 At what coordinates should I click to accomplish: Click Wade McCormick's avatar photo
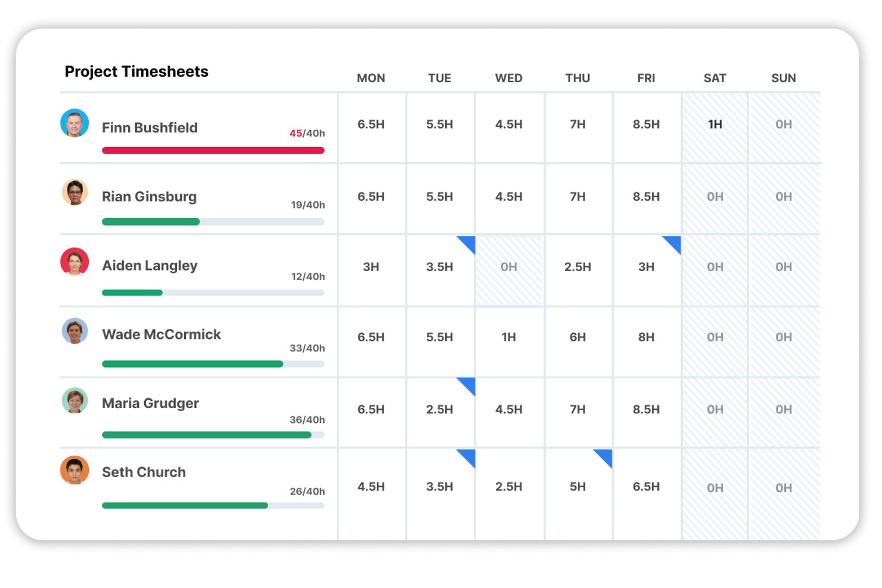pos(74,331)
